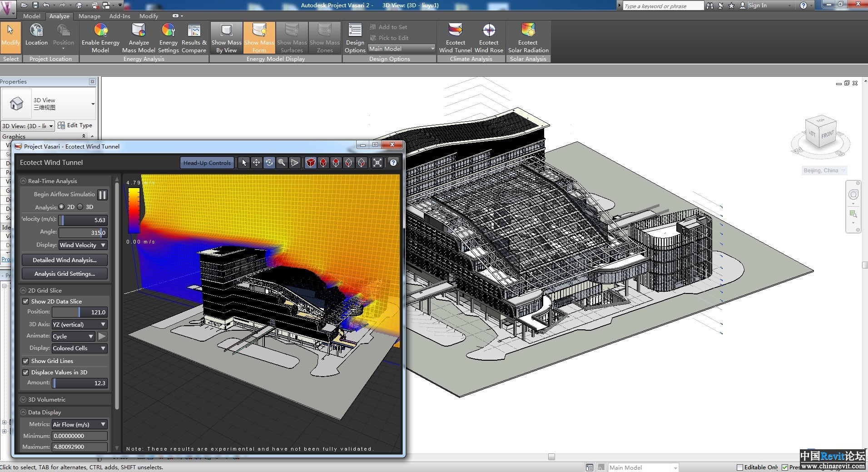Select the perspective cube view in Wind Tunnel
This screenshot has height=472, width=868.
tap(310, 163)
